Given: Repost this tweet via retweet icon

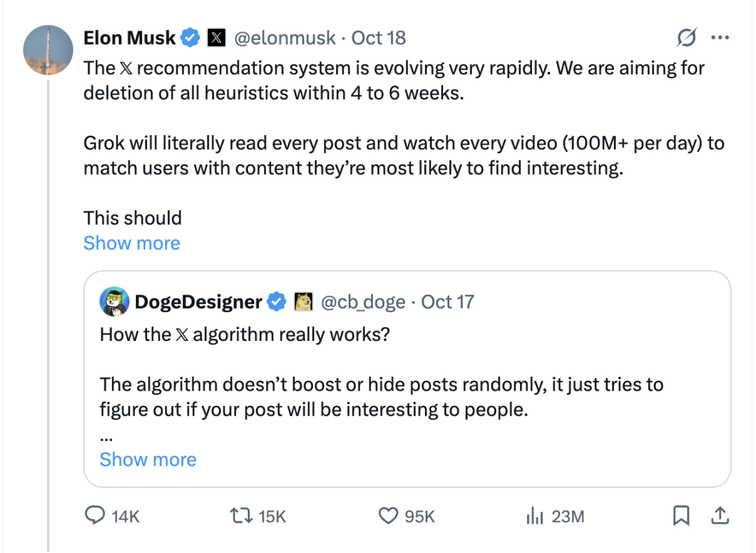Looking at the screenshot, I should [240, 516].
